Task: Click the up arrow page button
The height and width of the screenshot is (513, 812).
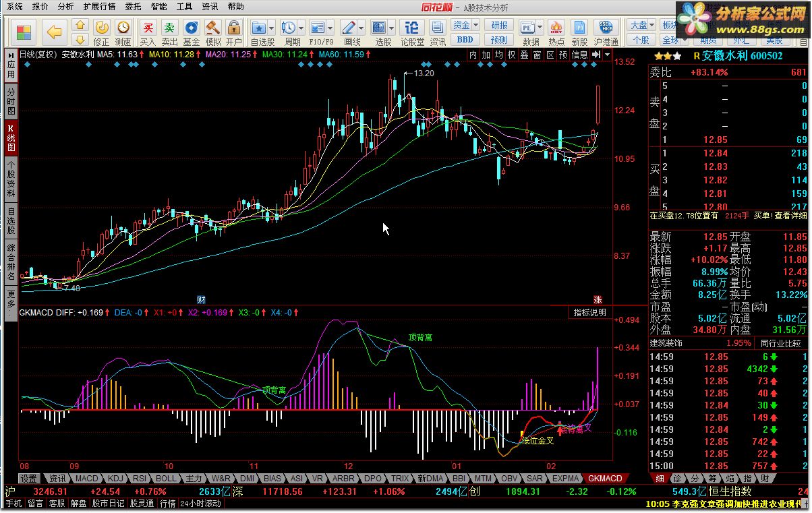Action: tap(80, 26)
